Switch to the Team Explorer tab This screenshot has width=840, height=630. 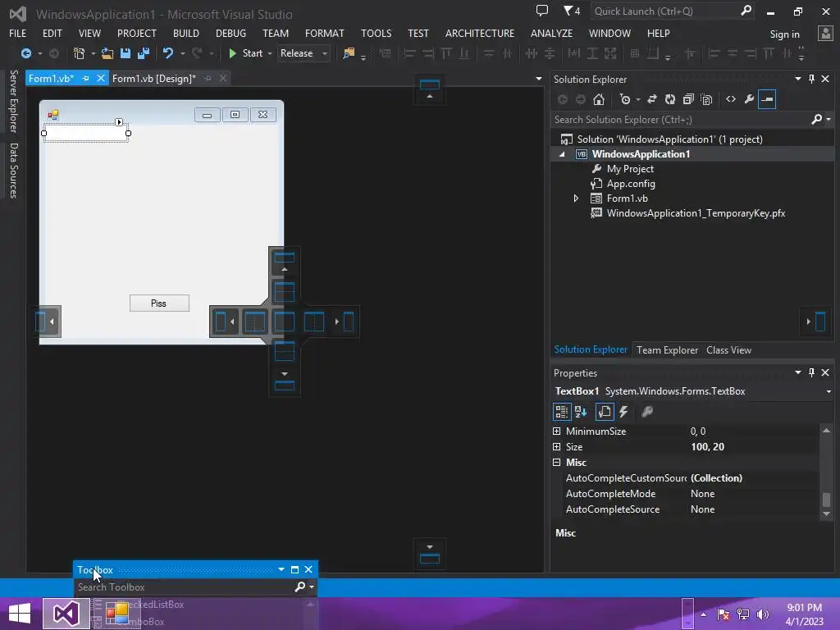[667, 349]
